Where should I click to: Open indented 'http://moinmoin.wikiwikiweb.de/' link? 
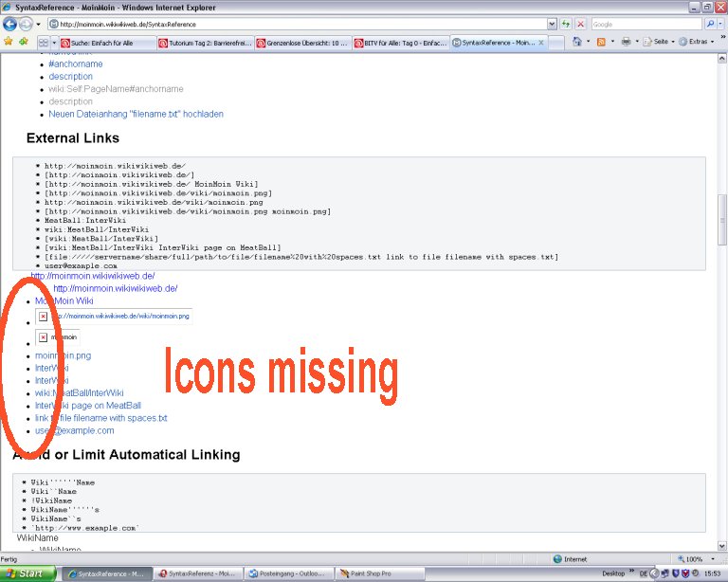pos(116,289)
